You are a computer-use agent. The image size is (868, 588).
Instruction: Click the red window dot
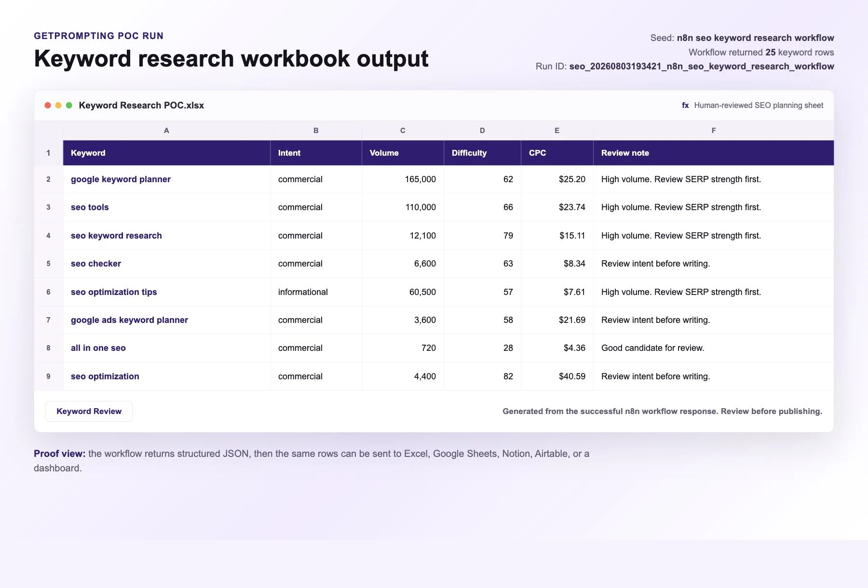coord(48,105)
